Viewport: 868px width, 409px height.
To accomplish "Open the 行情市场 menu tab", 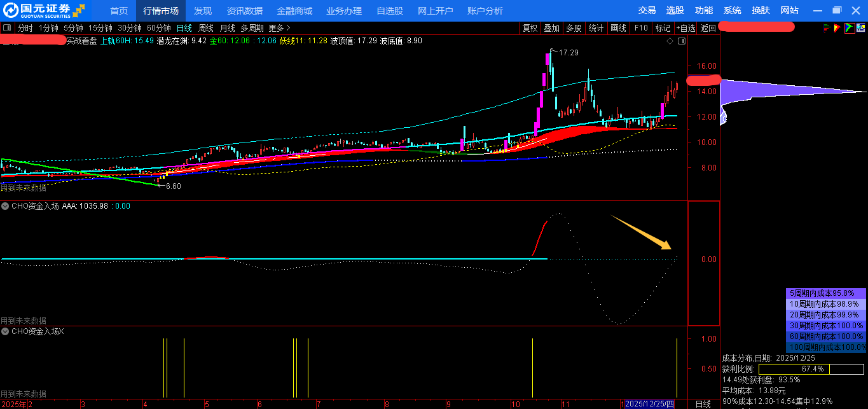I will (x=161, y=11).
